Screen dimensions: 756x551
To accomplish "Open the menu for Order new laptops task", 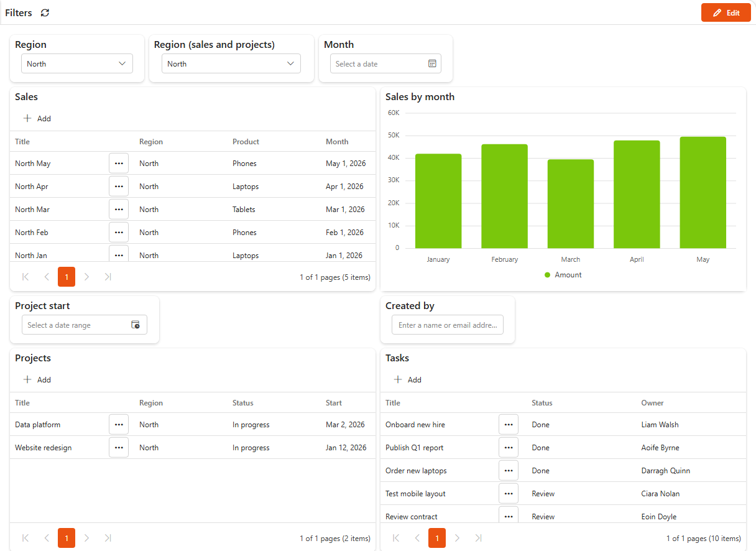I will tap(509, 471).
